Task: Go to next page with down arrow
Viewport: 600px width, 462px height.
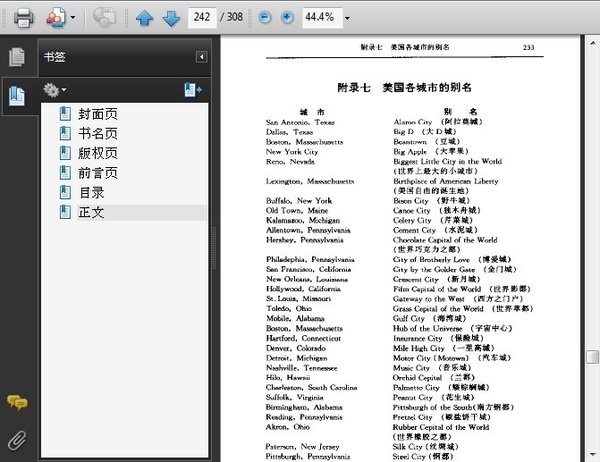Action: tap(171, 18)
